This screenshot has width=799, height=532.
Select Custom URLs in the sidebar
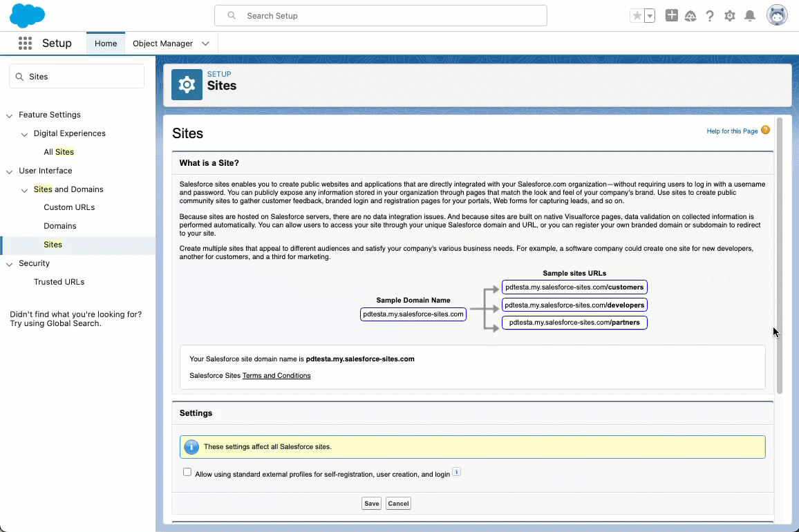(x=69, y=207)
